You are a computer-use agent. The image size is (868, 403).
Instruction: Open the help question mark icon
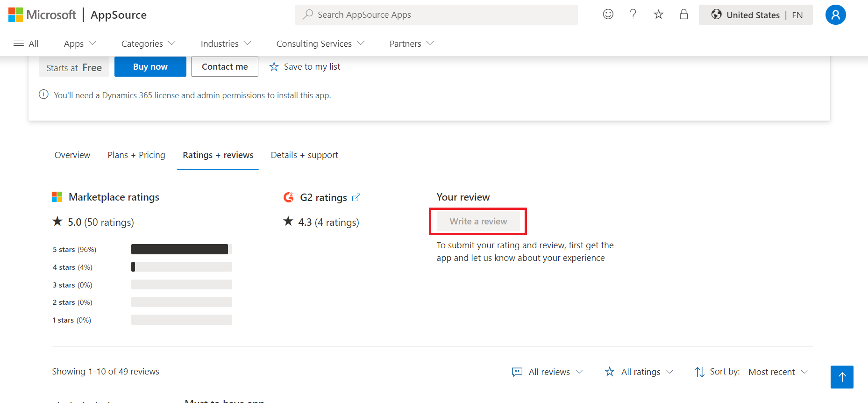point(633,14)
